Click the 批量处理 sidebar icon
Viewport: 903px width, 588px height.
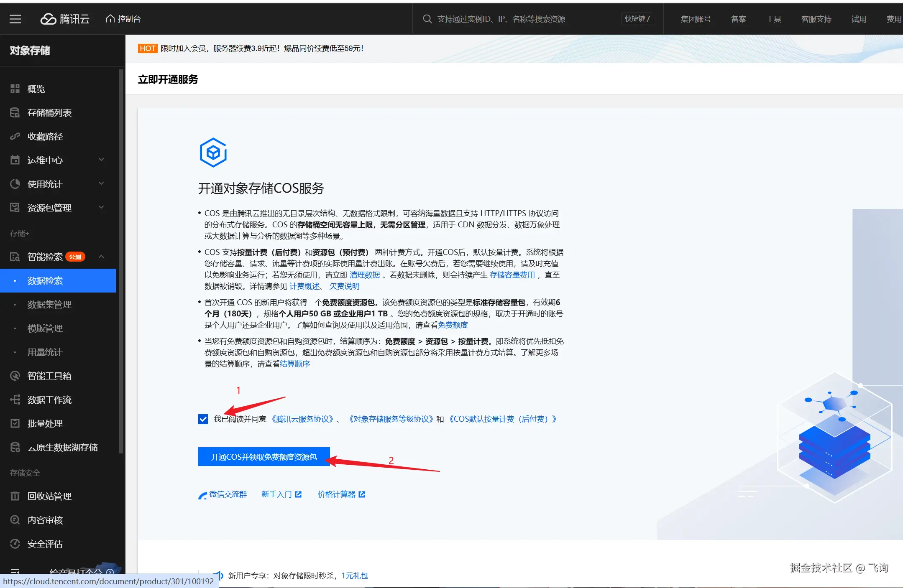(15, 423)
